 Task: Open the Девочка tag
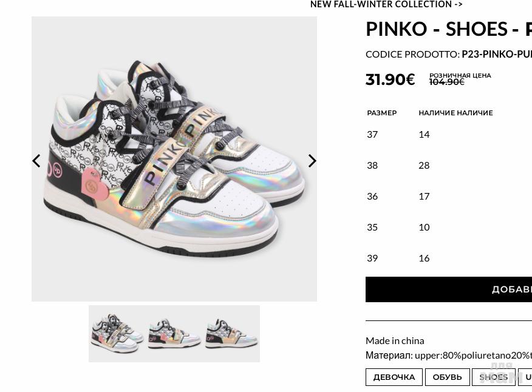394,377
